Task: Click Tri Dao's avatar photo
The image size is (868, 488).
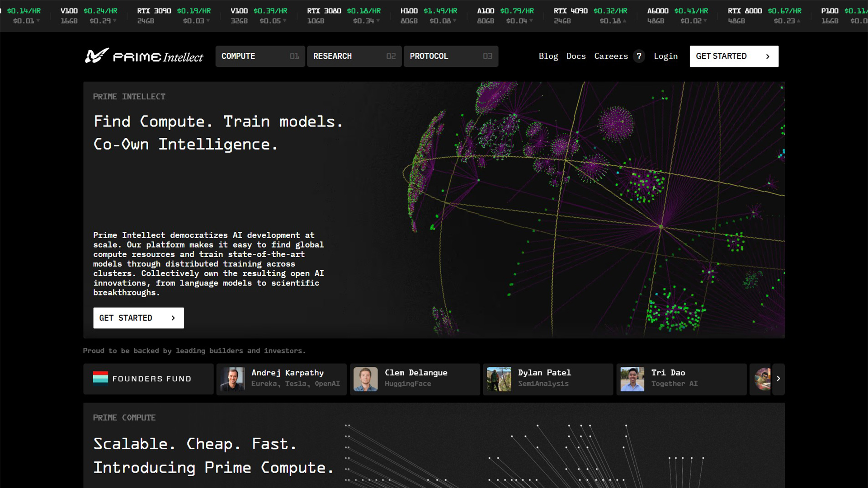Action: point(632,379)
